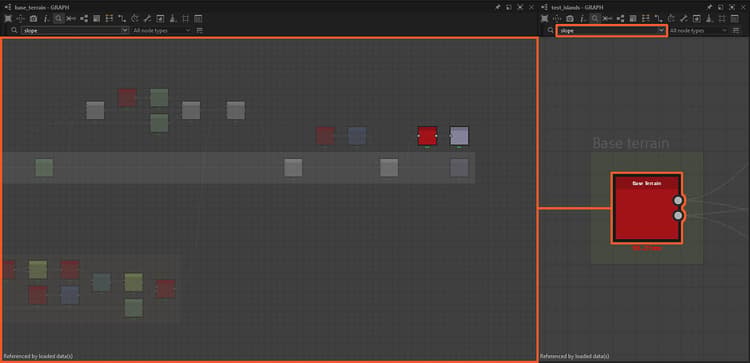Click the connected-nodes icon in base_terrain graph toolbar

pos(84,19)
